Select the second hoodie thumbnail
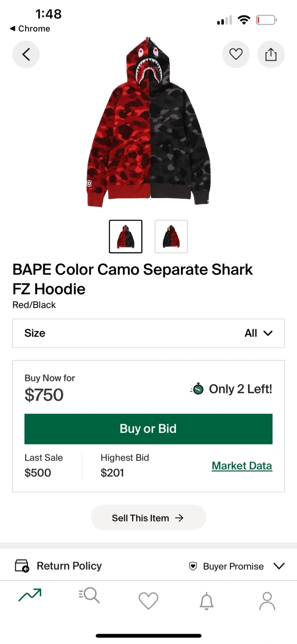297x644 pixels. 171,237
